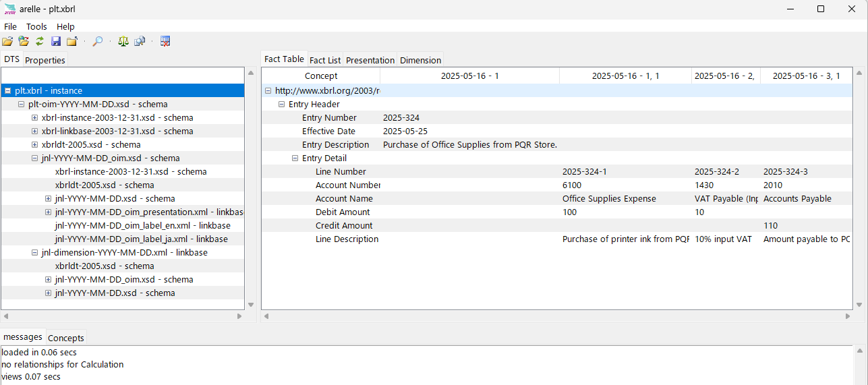Click DTS panel scroll right arrow
The image size is (868, 385).
[x=239, y=316]
